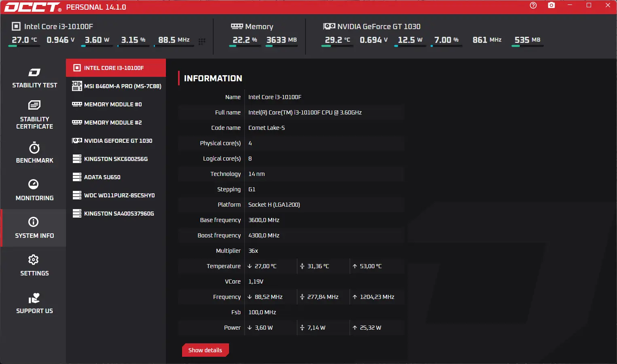Open the help question mark icon
Image resolution: width=617 pixels, height=364 pixels.
point(533,5)
